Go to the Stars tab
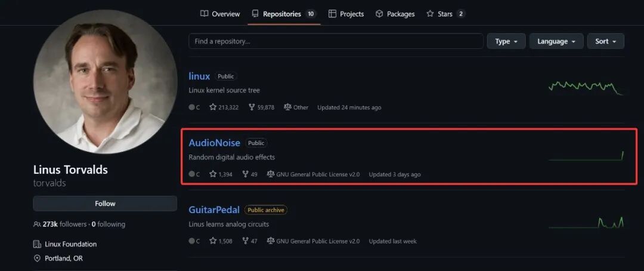 coord(445,14)
